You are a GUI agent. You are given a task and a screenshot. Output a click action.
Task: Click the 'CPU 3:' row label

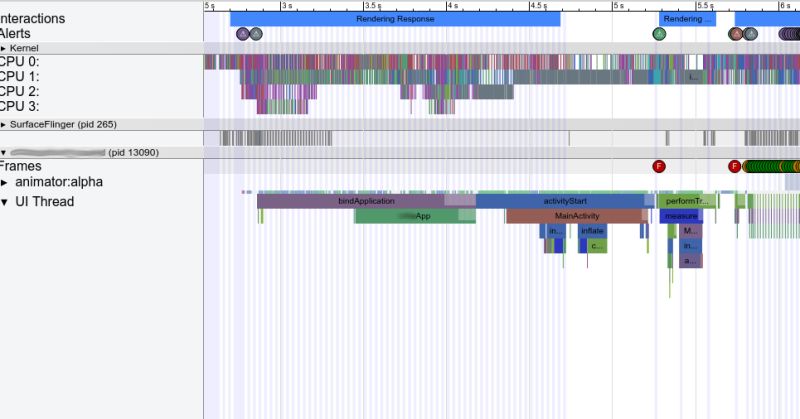click(19, 106)
